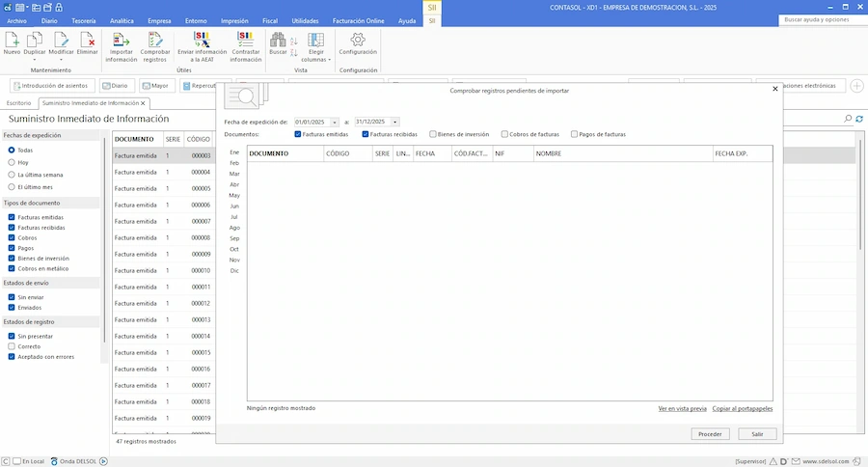Enable the Bienes de inversión checkbox in dialog
The height and width of the screenshot is (467, 868).
[x=433, y=134]
